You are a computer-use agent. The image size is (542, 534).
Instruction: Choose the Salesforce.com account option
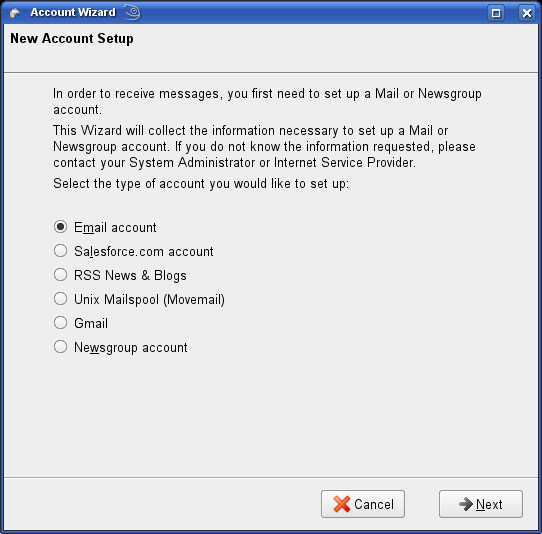[60, 251]
